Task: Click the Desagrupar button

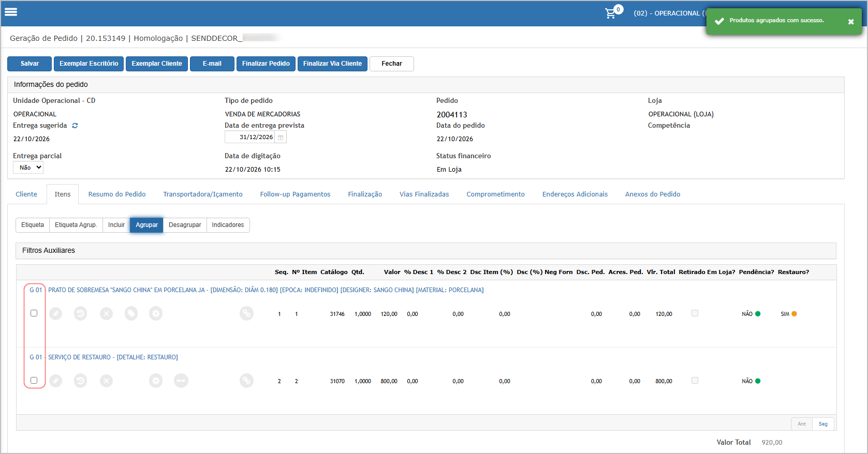Action: click(x=185, y=225)
